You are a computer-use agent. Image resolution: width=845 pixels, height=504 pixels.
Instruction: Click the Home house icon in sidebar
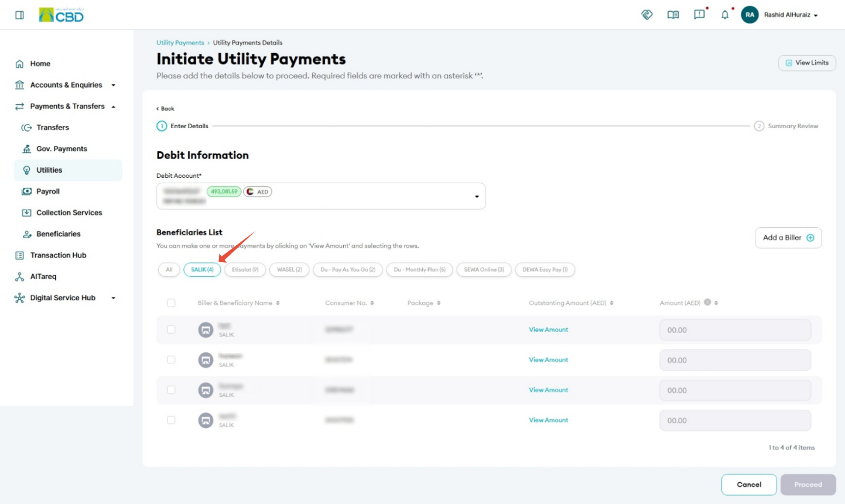pyautogui.click(x=19, y=64)
